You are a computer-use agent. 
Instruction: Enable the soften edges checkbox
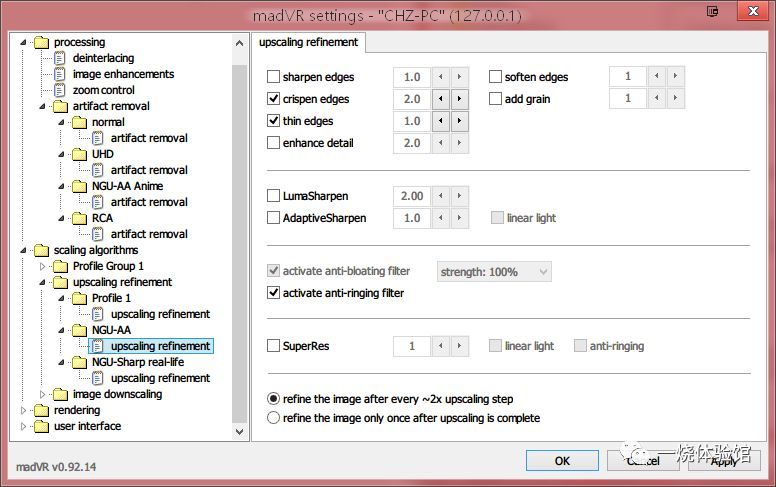click(495, 77)
